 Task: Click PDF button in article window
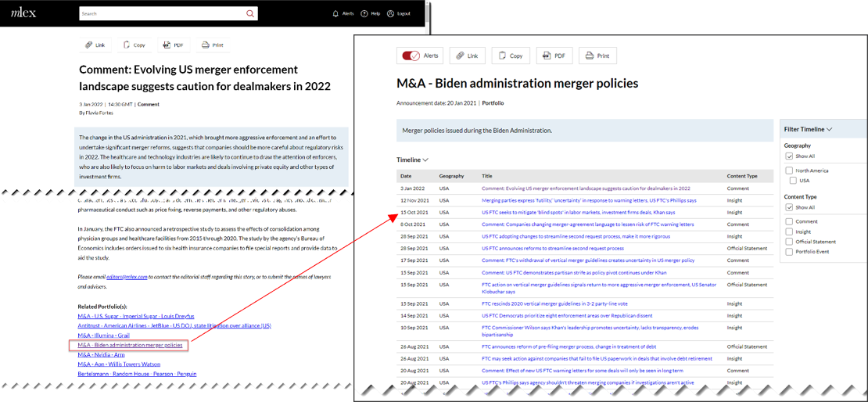[174, 45]
